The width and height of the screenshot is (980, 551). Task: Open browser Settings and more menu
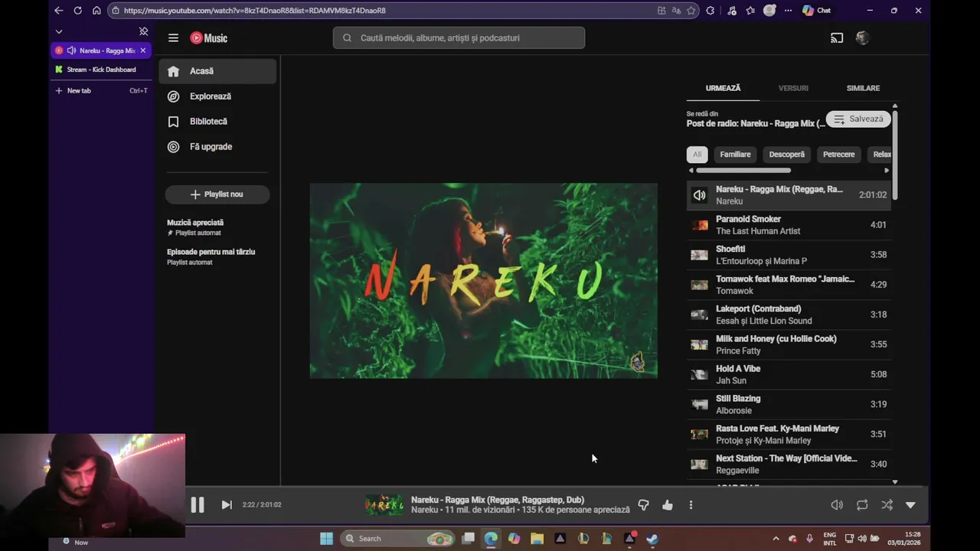(x=788, y=11)
